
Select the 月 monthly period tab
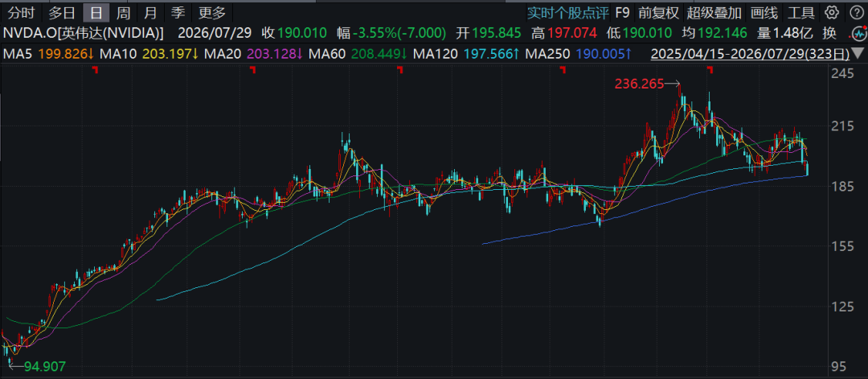pyautogui.click(x=150, y=12)
